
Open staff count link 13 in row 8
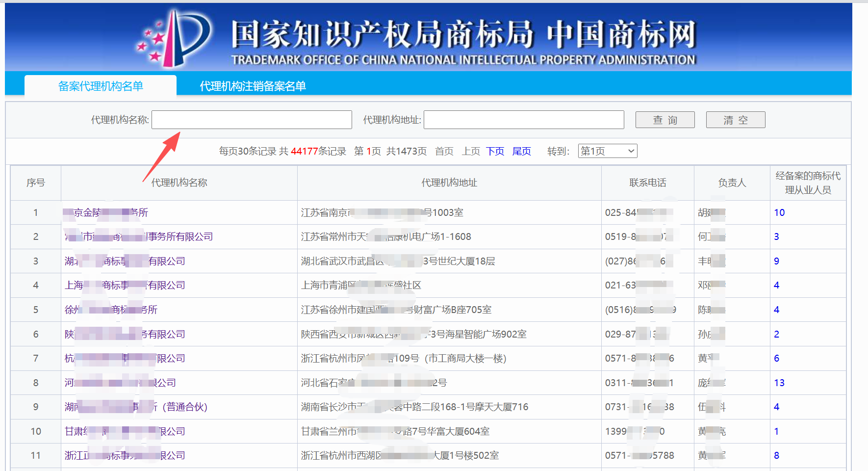click(x=779, y=383)
